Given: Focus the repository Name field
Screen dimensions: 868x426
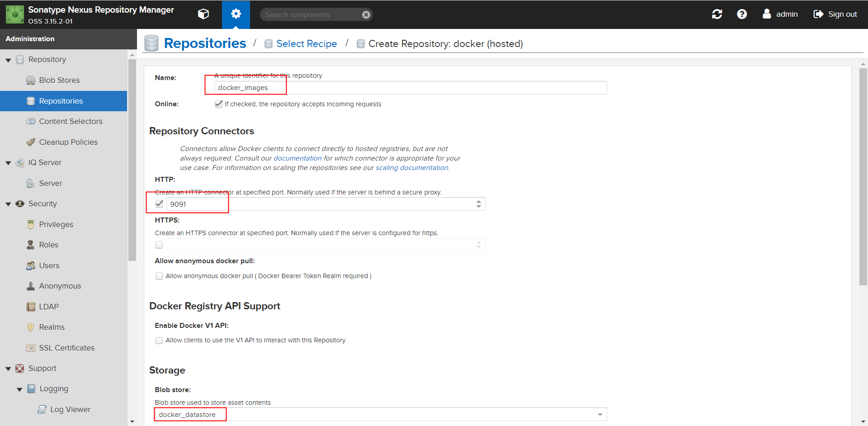Looking at the screenshot, I should pyautogui.click(x=410, y=88).
